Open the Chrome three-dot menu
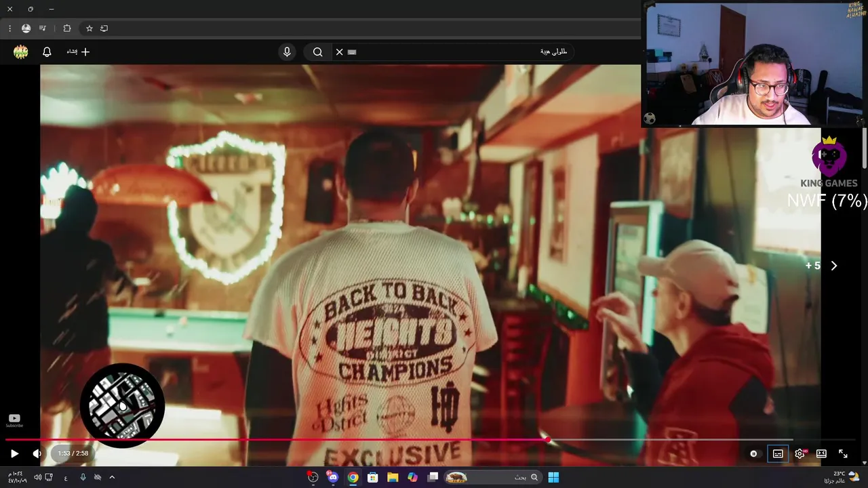The image size is (868, 488). (9, 28)
